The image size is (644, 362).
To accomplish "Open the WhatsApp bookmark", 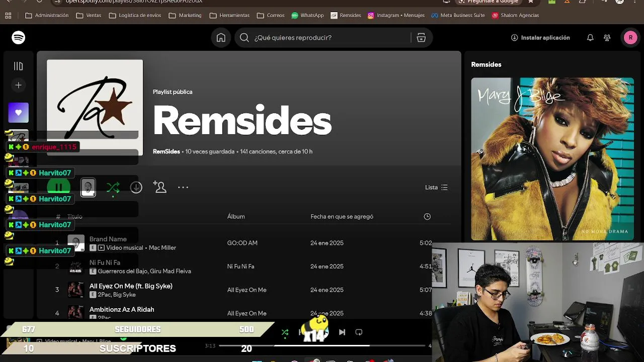I will pyautogui.click(x=307, y=16).
